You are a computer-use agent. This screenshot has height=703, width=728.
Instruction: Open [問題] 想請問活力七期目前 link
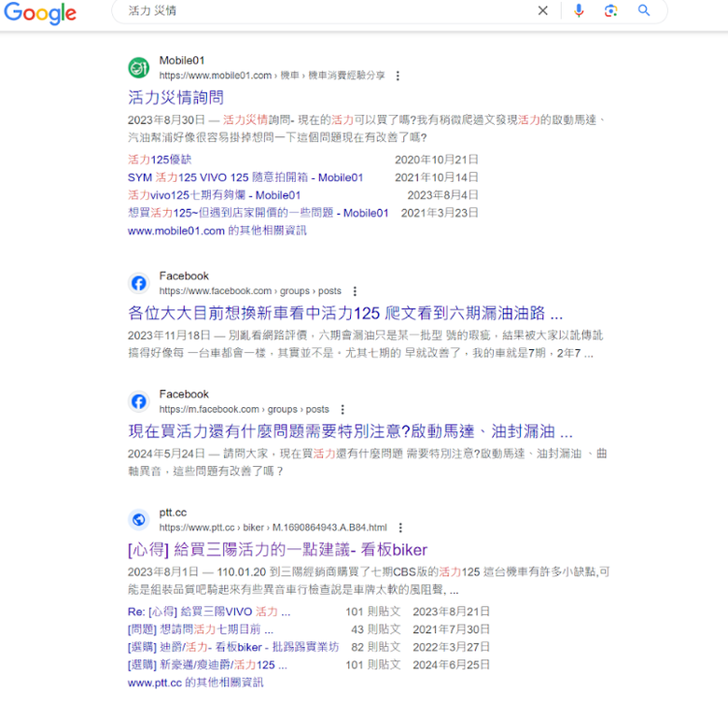coord(201,629)
